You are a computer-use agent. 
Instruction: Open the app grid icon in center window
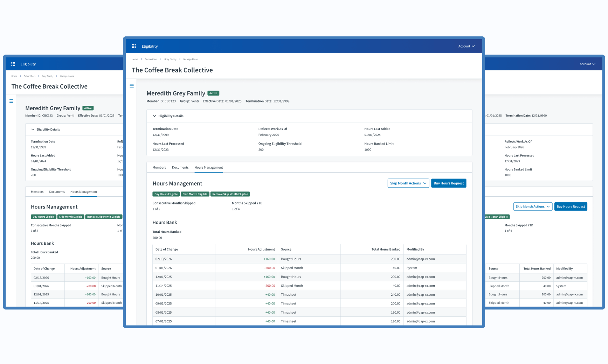[133, 46]
